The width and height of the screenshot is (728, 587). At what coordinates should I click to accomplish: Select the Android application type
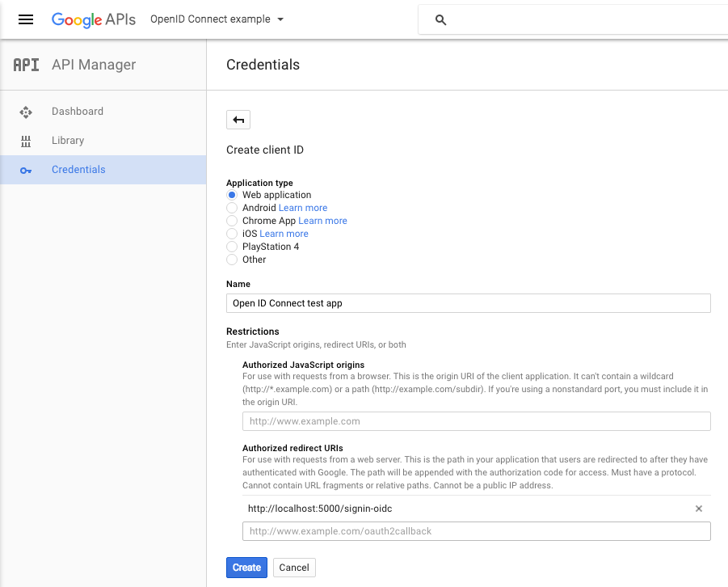(232, 208)
